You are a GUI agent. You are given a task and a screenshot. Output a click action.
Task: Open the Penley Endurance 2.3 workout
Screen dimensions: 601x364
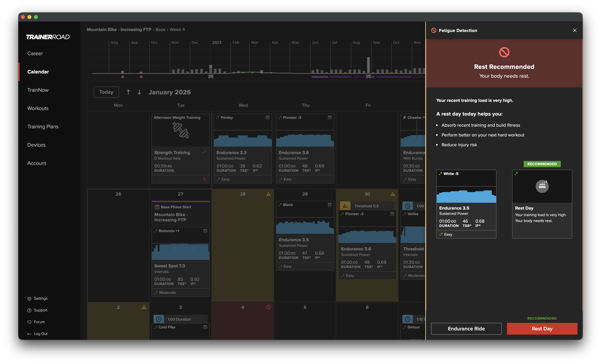[x=243, y=149]
